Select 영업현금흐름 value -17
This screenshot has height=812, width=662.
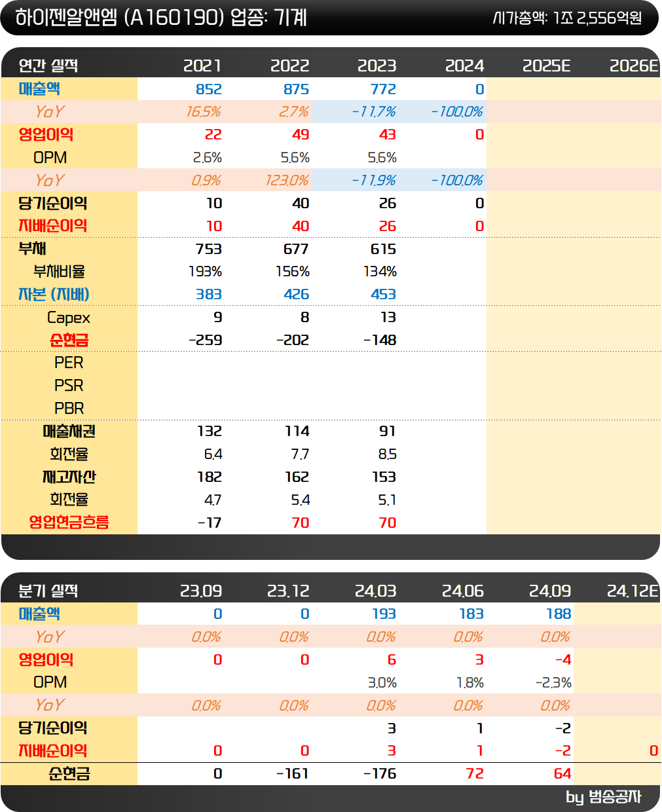point(210,523)
